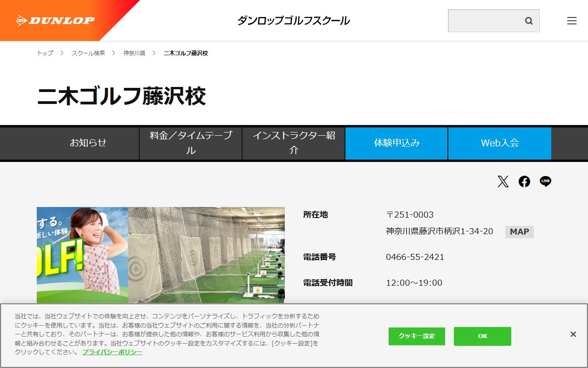Share on X (Twitter)
Screen dimensions: 588x368
click(x=503, y=182)
